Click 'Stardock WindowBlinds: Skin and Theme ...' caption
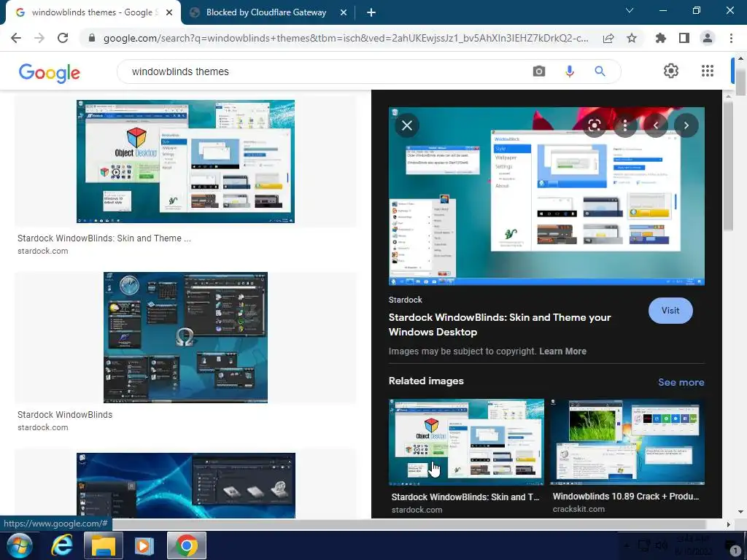 pos(104,238)
